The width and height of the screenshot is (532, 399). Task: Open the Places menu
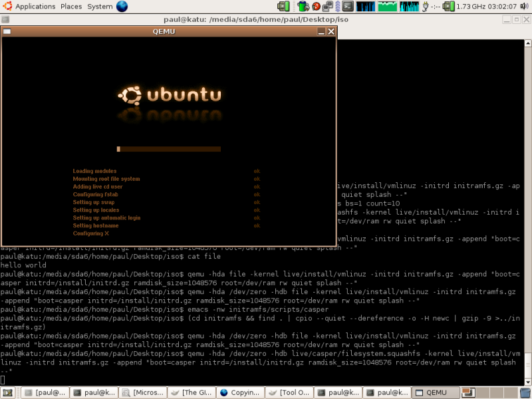[71, 7]
